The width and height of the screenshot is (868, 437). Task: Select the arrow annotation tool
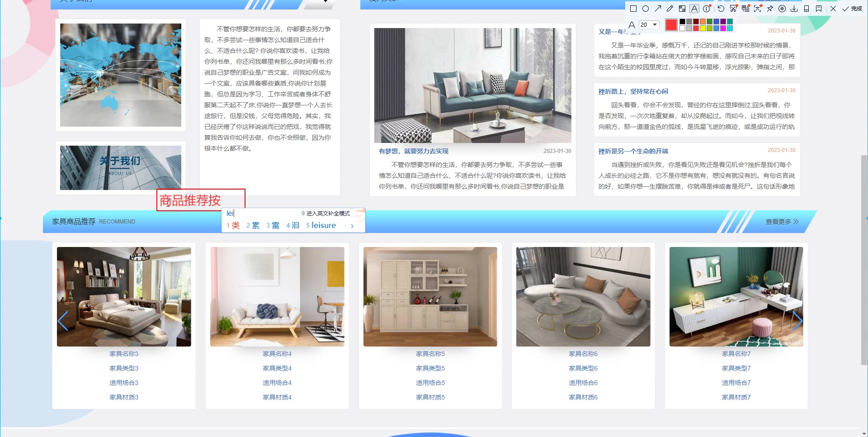pos(658,9)
